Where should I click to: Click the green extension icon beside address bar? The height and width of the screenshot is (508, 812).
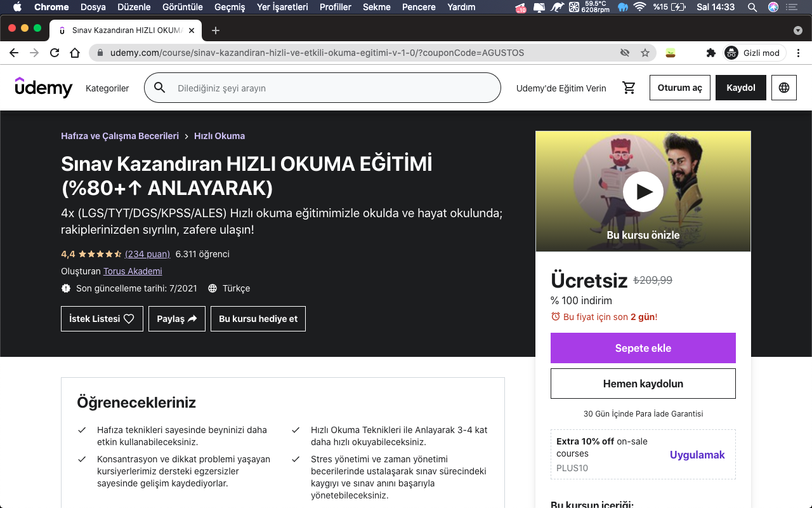click(670, 53)
